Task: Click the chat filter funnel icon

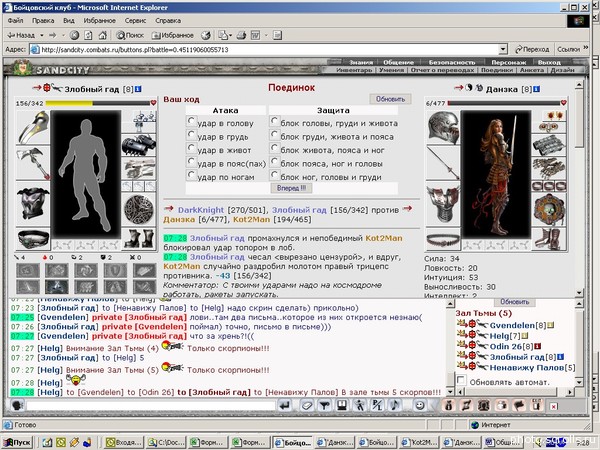Action: pyautogui.click(x=324, y=406)
